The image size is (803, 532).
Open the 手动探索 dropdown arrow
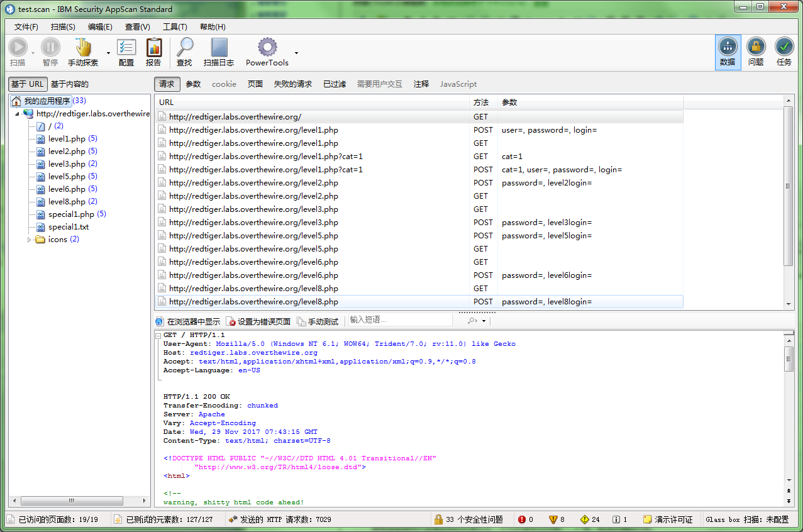108,53
